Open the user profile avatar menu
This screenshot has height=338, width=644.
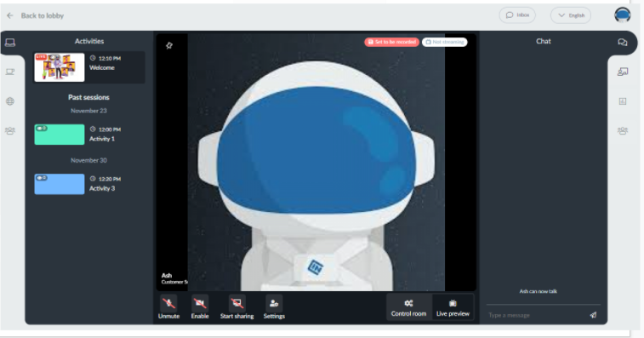(x=622, y=14)
